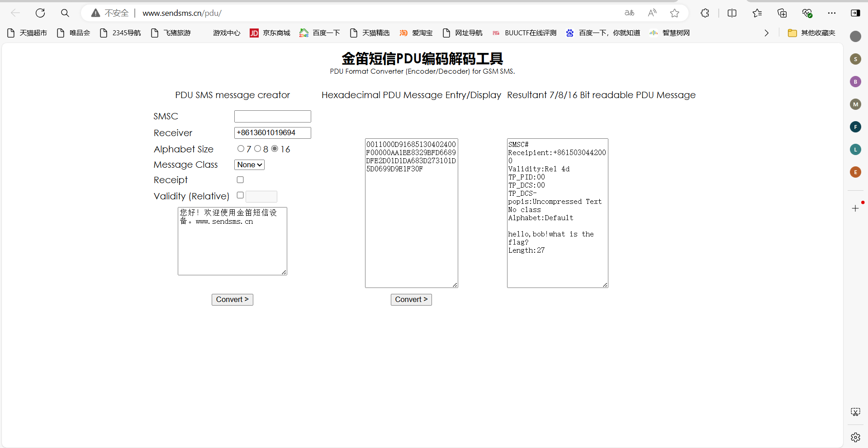Open sidebar app L icon
Screen dimensions: 868x448
tap(855, 150)
